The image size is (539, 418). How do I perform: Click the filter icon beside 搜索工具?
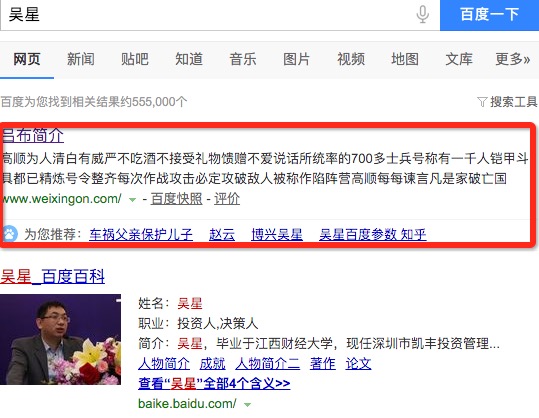pos(482,102)
